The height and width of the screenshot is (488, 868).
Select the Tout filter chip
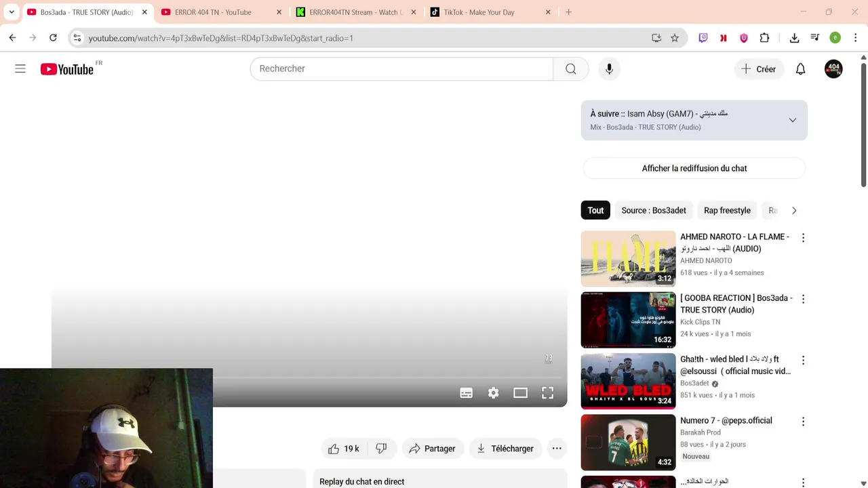pyautogui.click(x=595, y=211)
